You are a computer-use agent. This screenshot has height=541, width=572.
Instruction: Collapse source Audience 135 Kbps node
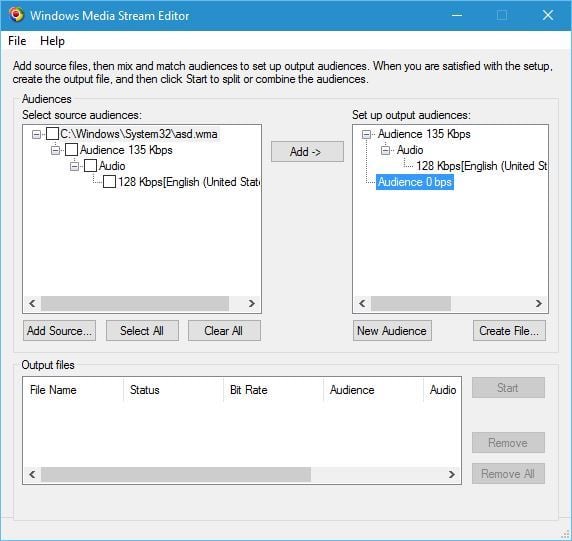coord(55,150)
